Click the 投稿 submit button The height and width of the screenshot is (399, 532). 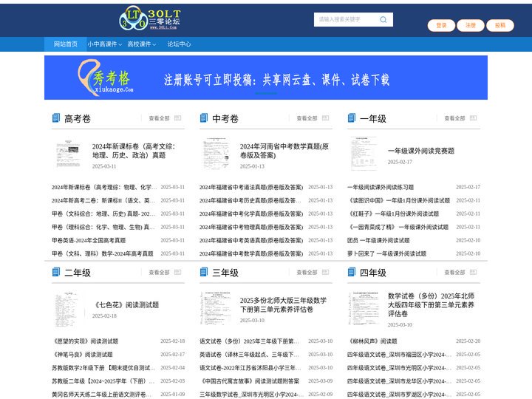pyautogui.click(x=500, y=25)
